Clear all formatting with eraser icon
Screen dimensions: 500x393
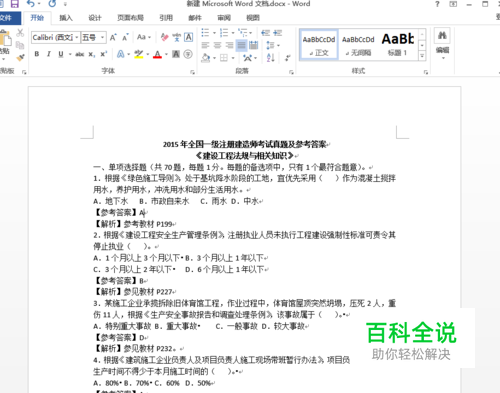[164, 37]
